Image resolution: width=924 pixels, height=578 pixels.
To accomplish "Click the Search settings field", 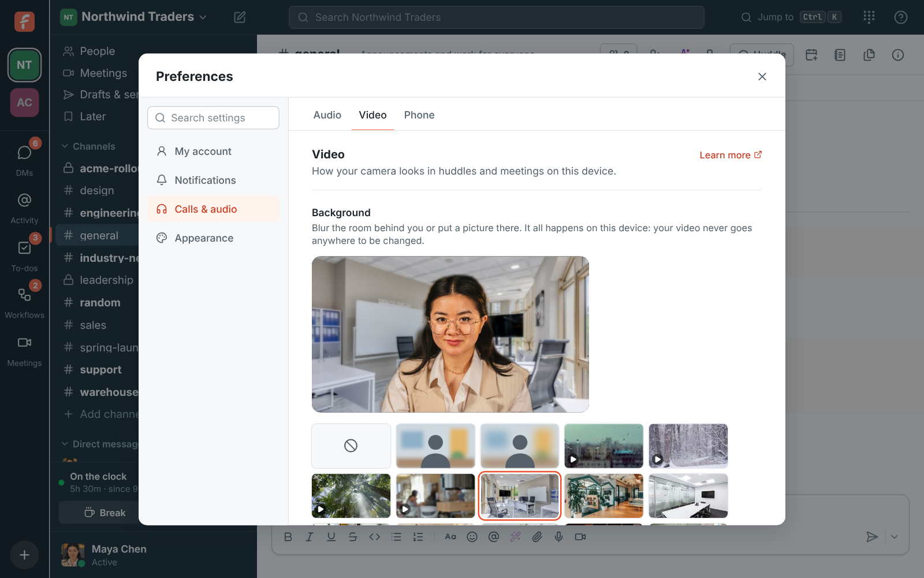I will (213, 118).
